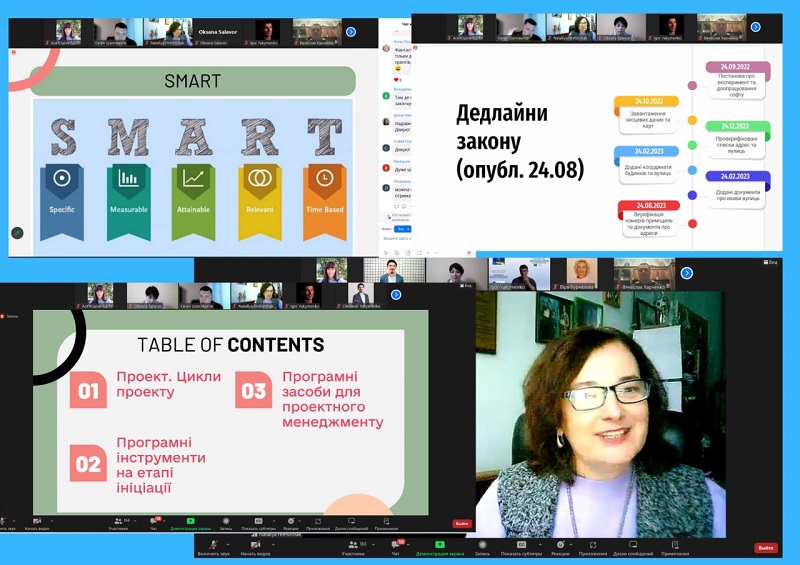Click Measurable bar chart icon on SMART slide

pos(129,178)
